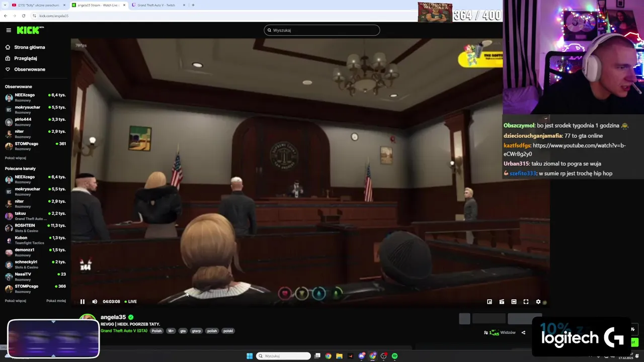Reload the page in browser
The width and height of the screenshot is (644, 362).
23,16
